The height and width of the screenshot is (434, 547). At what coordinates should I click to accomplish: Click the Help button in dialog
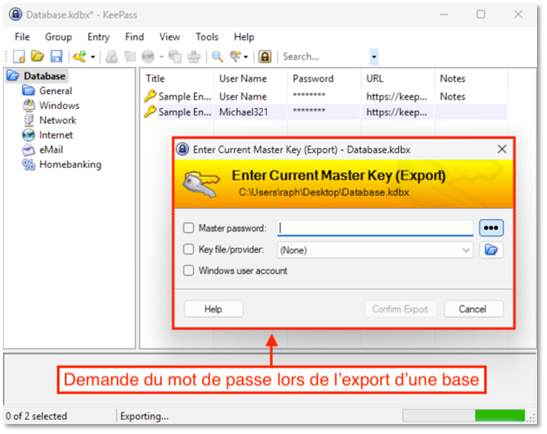tap(213, 309)
